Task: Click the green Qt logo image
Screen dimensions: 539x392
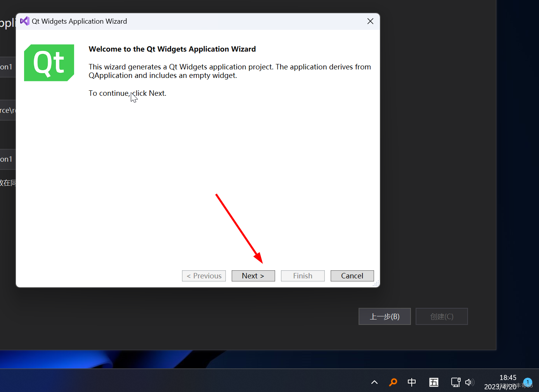Action: (49, 63)
